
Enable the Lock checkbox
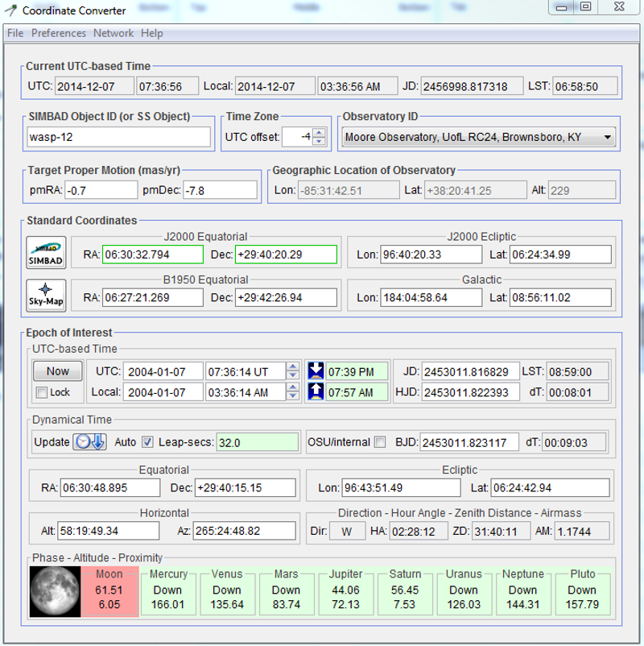pyautogui.click(x=42, y=393)
